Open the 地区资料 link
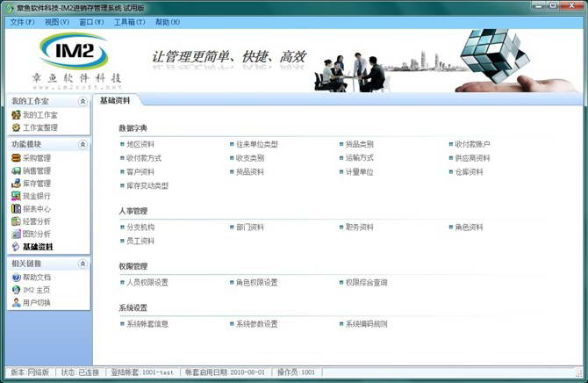 [140, 144]
